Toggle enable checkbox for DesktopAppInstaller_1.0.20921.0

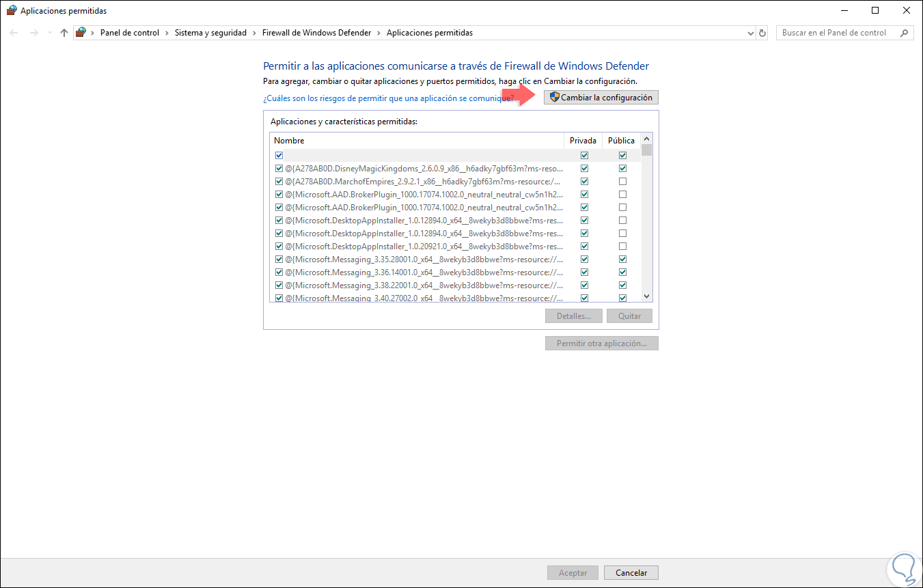[279, 247]
